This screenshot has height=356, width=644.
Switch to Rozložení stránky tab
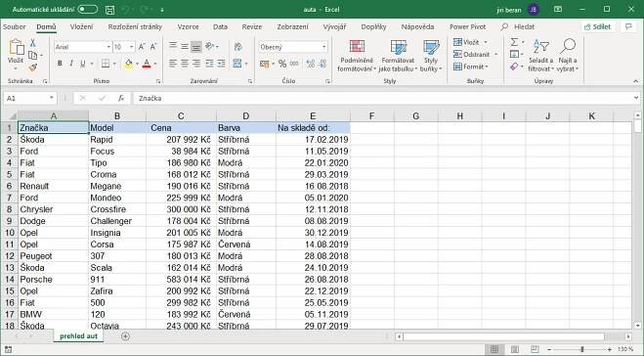[135, 26]
